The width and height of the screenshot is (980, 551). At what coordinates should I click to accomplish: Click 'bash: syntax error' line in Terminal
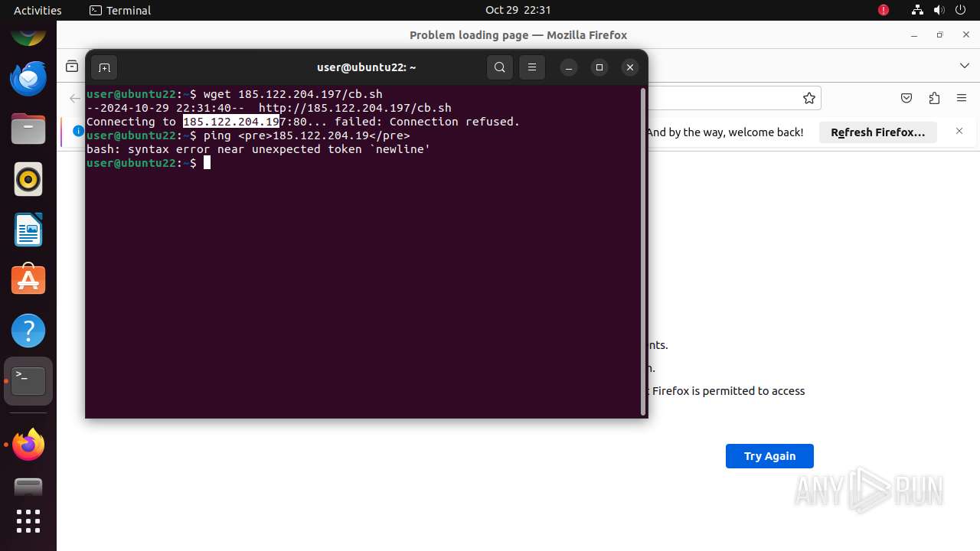(x=259, y=149)
